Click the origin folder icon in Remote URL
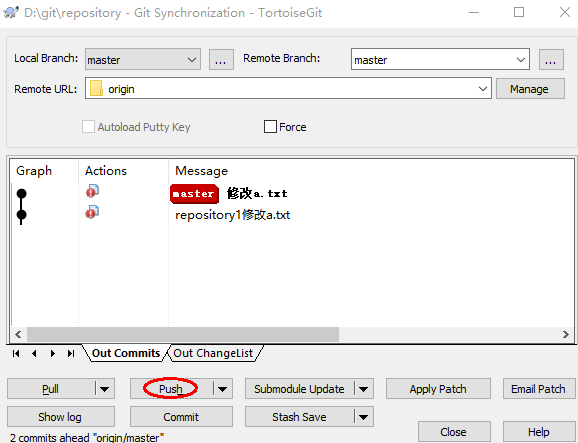This screenshot has height=443, width=578. click(96, 88)
